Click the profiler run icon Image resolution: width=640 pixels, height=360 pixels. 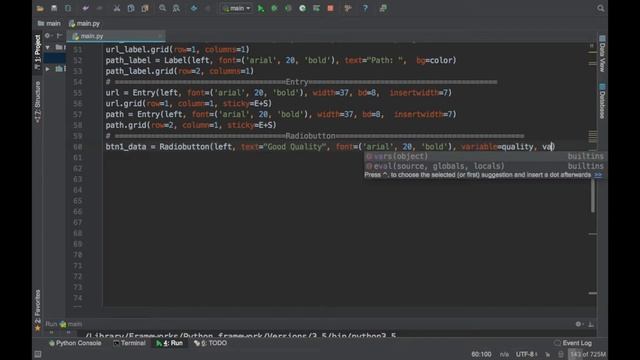[x=302, y=8]
